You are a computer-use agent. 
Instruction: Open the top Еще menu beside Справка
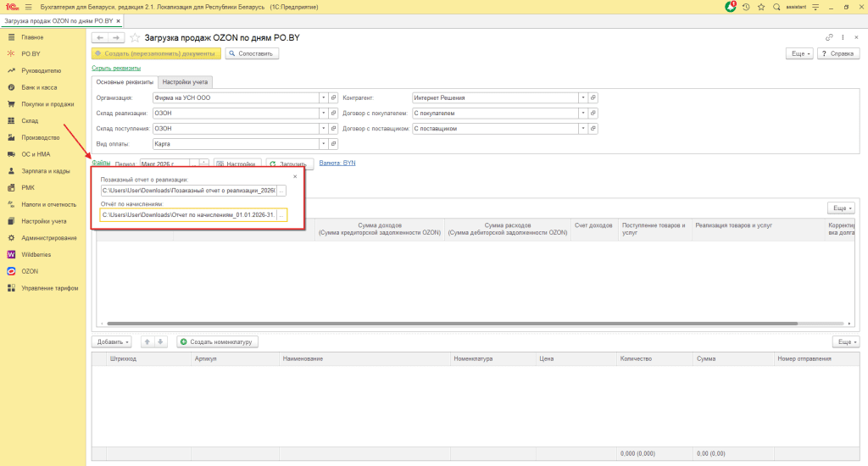pos(800,53)
